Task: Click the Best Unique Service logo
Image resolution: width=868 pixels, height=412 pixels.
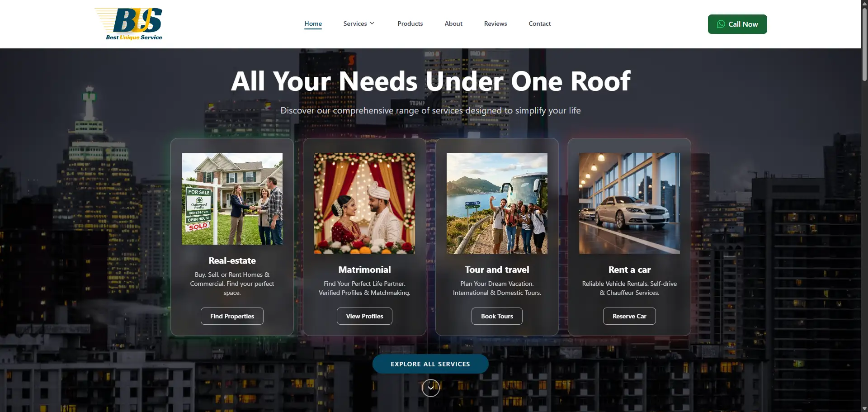Action: point(129,24)
